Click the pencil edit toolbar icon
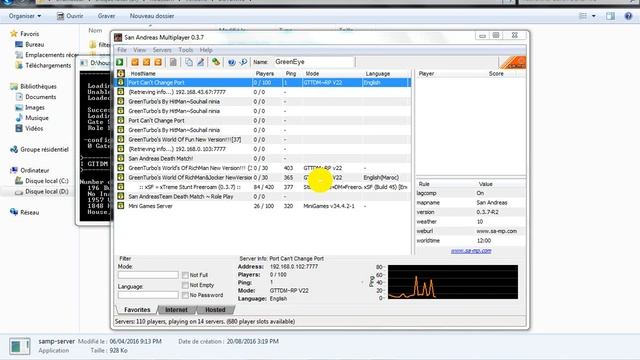The height and width of the screenshot is (360, 640). click(x=200, y=62)
